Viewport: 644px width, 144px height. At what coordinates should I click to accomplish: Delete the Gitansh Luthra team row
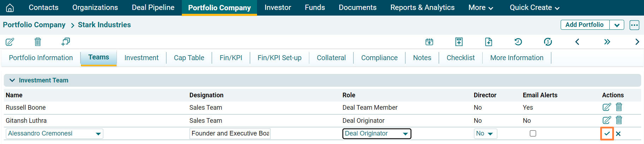click(619, 120)
